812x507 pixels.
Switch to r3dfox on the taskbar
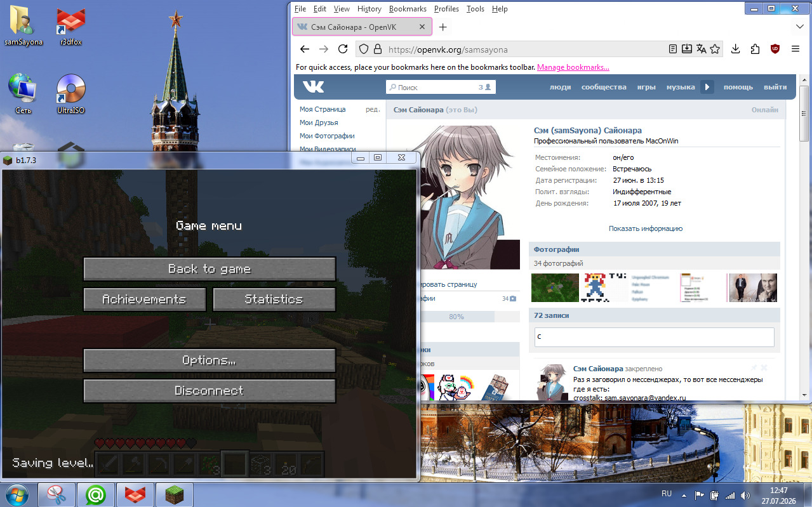point(135,494)
